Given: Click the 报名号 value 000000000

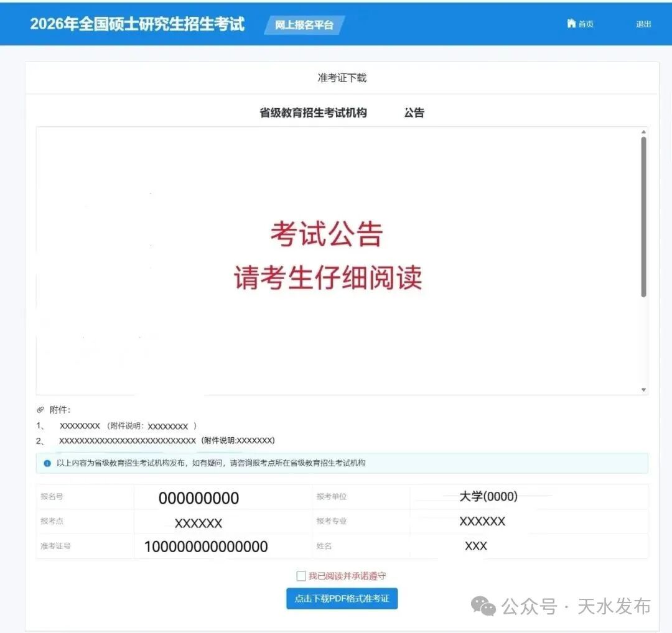Looking at the screenshot, I should click(198, 498).
